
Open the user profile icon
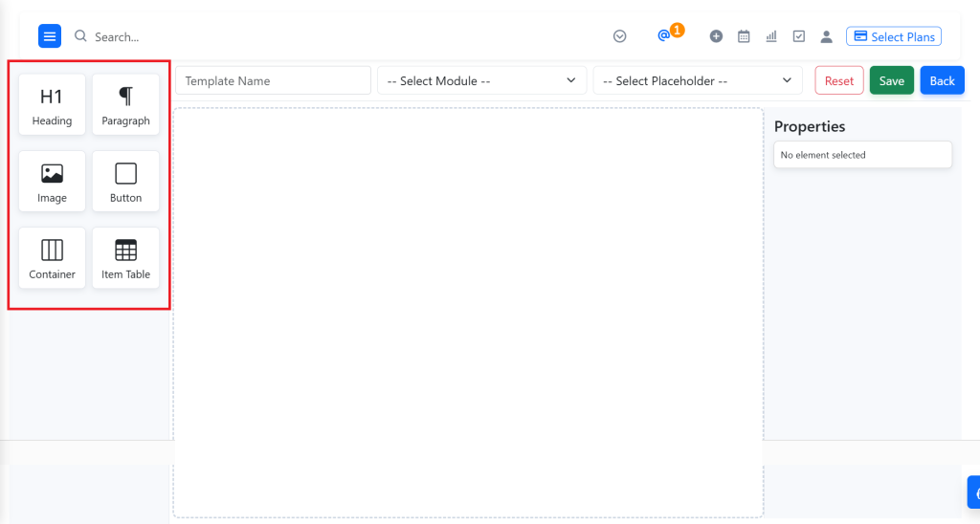coord(826,36)
